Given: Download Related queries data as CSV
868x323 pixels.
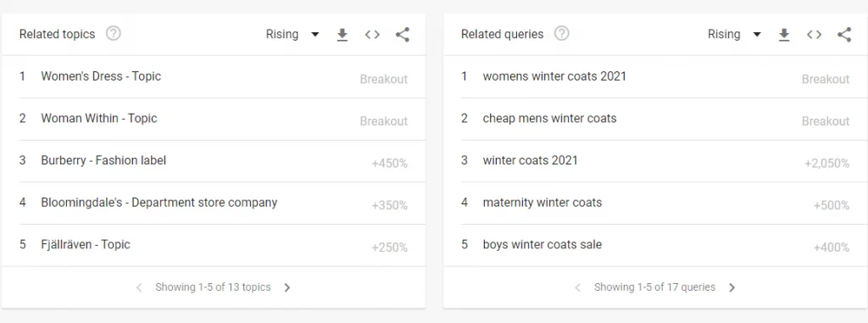Looking at the screenshot, I should (x=784, y=35).
